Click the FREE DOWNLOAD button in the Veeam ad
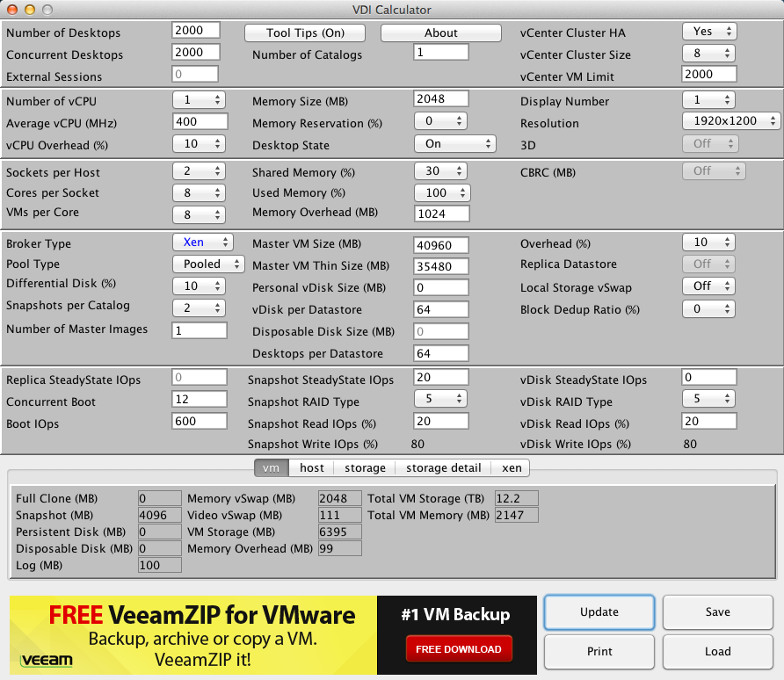Image resolution: width=784 pixels, height=680 pixels. pyautogui.click(x=459, y=649)
